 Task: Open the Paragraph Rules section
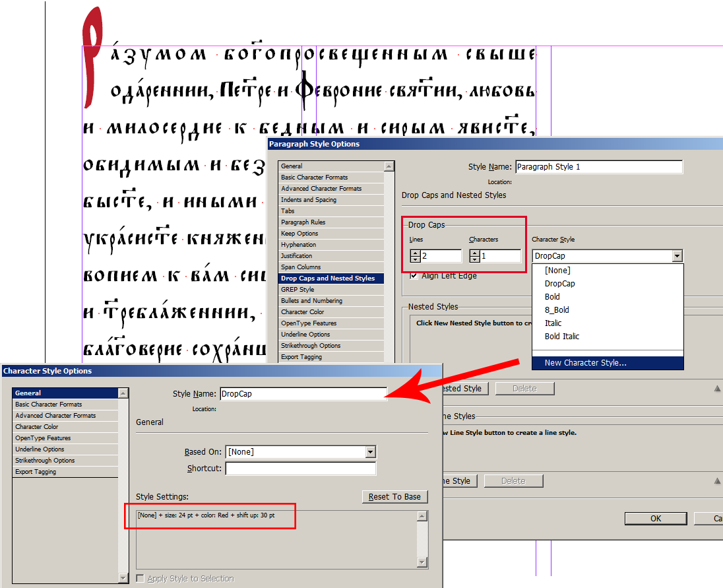coord(331,222)
